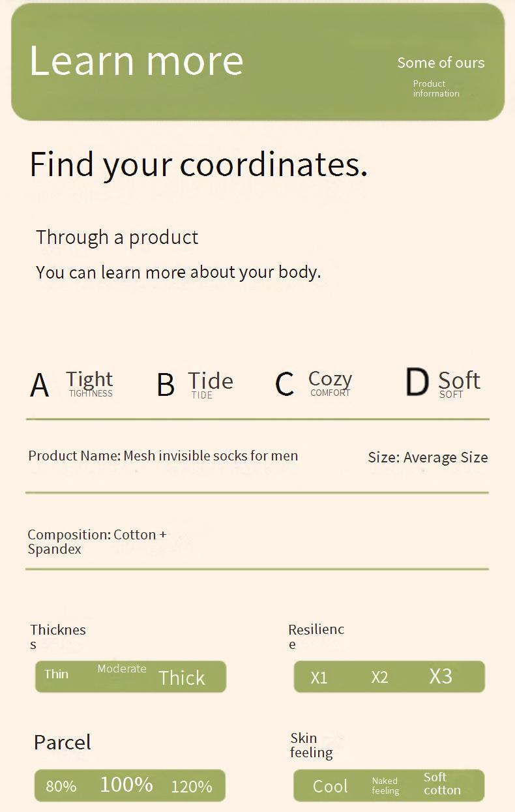The height and width of the screenshot is (812, 515).
Task: Select the C Cozy tab
Action: click(314, 383)
